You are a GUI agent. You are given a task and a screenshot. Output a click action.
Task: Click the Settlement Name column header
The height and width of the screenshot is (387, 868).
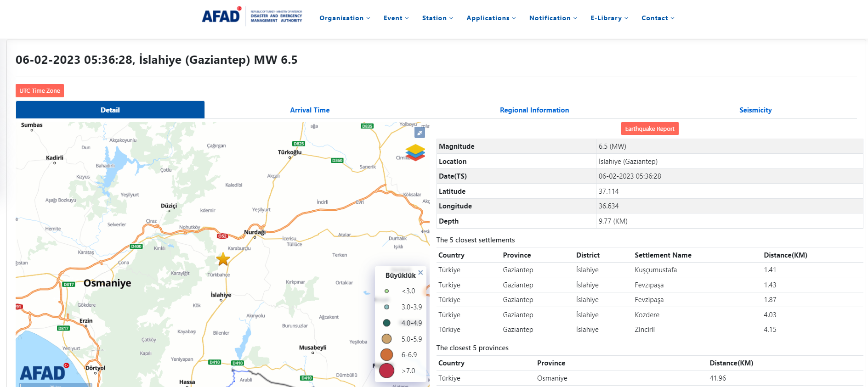point(663,255)
